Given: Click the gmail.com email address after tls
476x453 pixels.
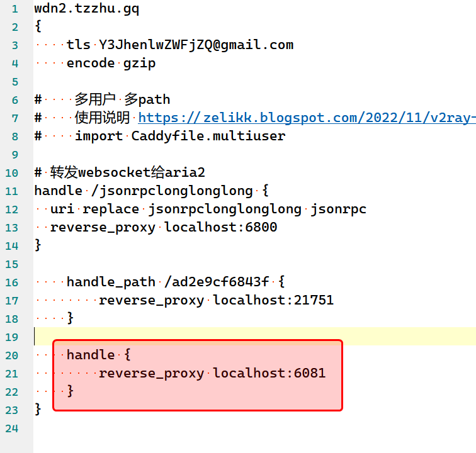Looking at the screenshot, I should [x=196, y=45].
